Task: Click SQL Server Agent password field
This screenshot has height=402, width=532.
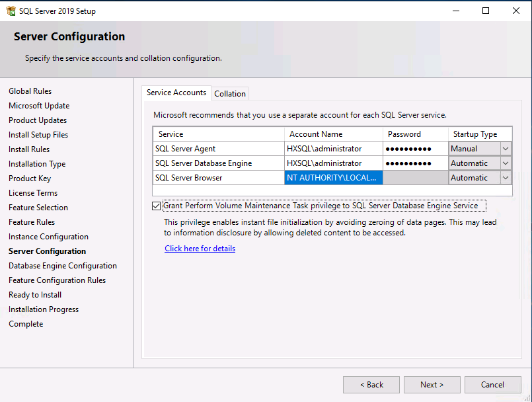Action: tap(415, 149)
